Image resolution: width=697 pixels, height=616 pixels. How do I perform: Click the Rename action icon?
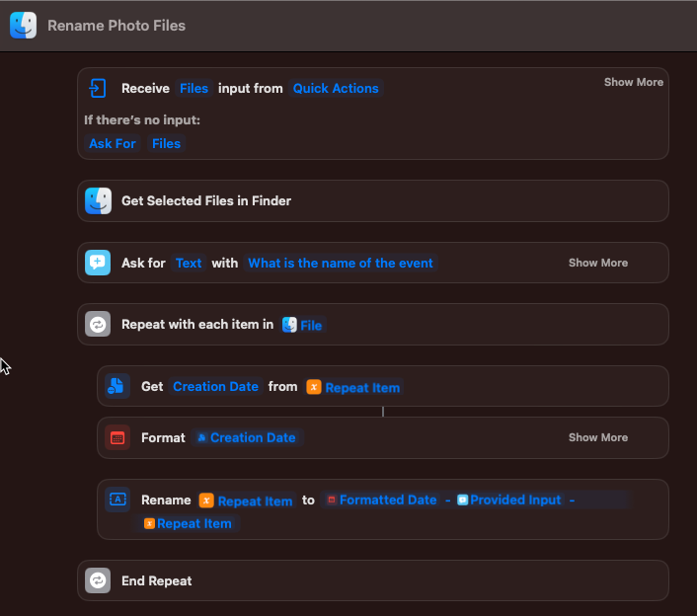(117, 500)
